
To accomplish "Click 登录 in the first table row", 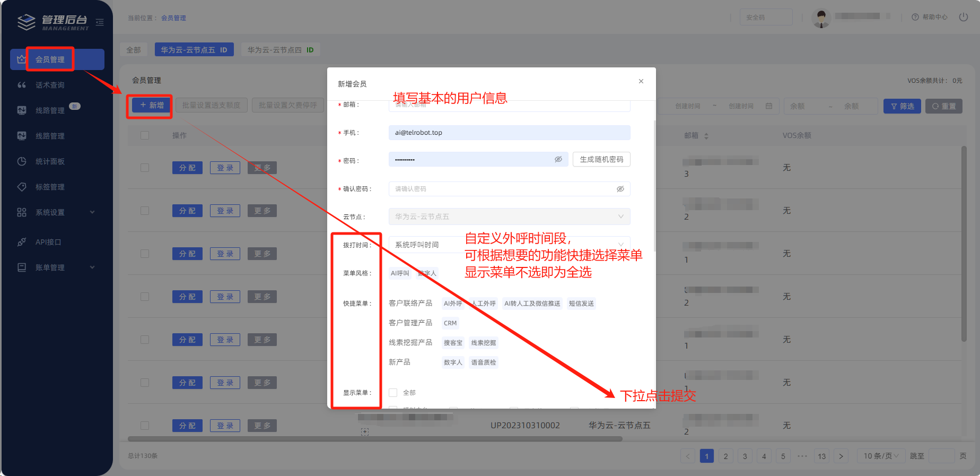I will point(225,168).
